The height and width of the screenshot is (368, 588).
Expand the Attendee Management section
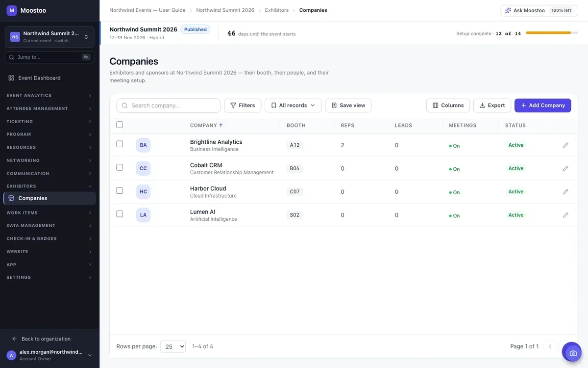(49, 108)
